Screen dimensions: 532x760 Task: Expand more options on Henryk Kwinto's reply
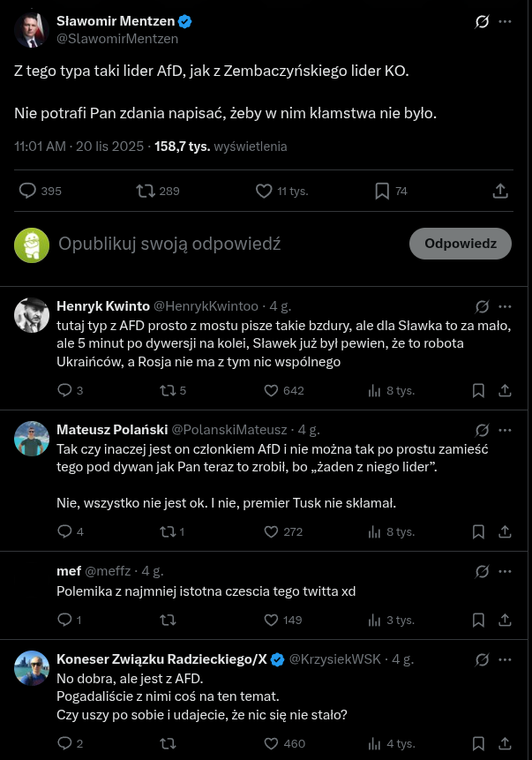[505, 306]
